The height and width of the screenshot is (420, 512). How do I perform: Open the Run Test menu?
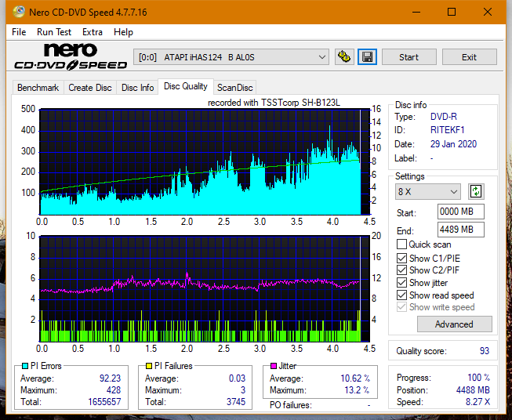[54, 32]
